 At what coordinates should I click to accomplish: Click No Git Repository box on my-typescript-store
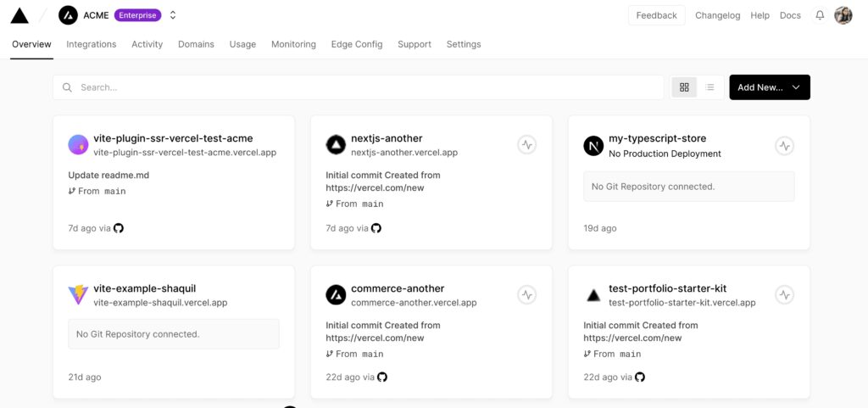pyautogui.click(x=689, y=187)
